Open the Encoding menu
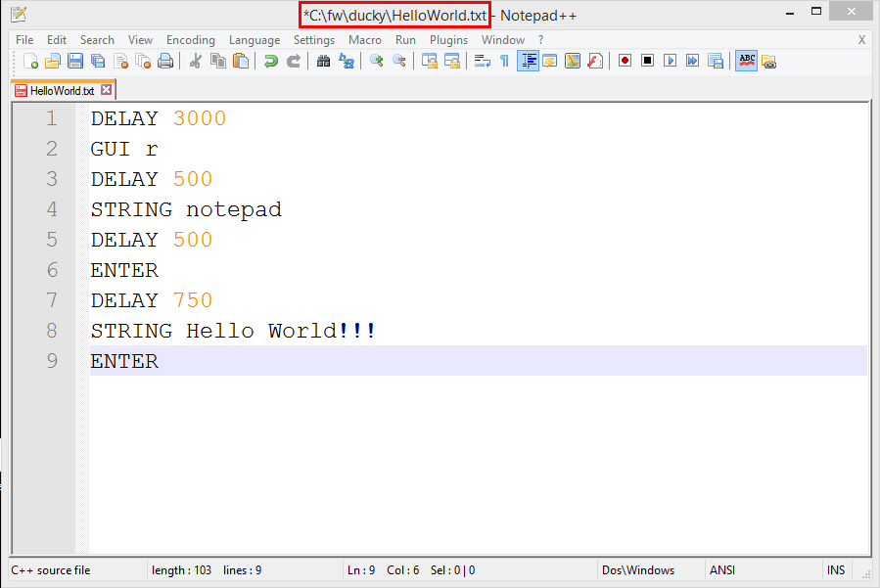Viewport: 880px width, 588px height. 191,40
